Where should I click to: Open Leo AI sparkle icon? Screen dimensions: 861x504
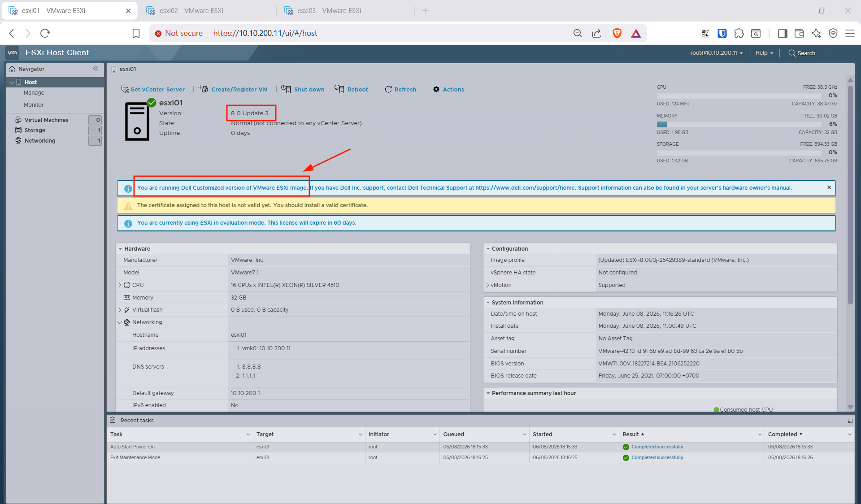(x=816, y=33)
